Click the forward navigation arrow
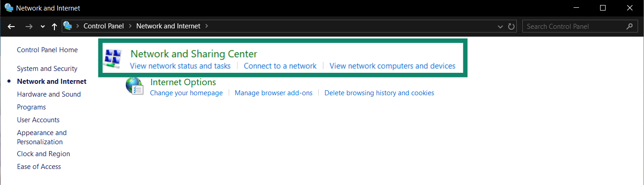 pos(29,27)
